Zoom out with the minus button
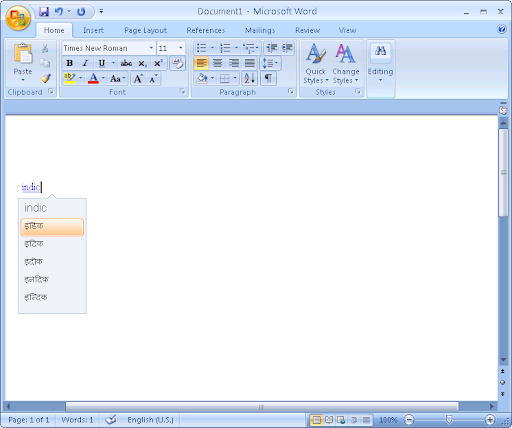The height and width of the screenshot is (428, 512). (x=409, y=420)
